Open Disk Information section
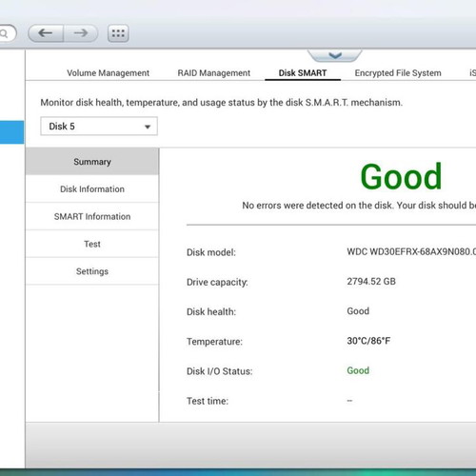The height and width of the screenshot is (476, 476). 92,189
